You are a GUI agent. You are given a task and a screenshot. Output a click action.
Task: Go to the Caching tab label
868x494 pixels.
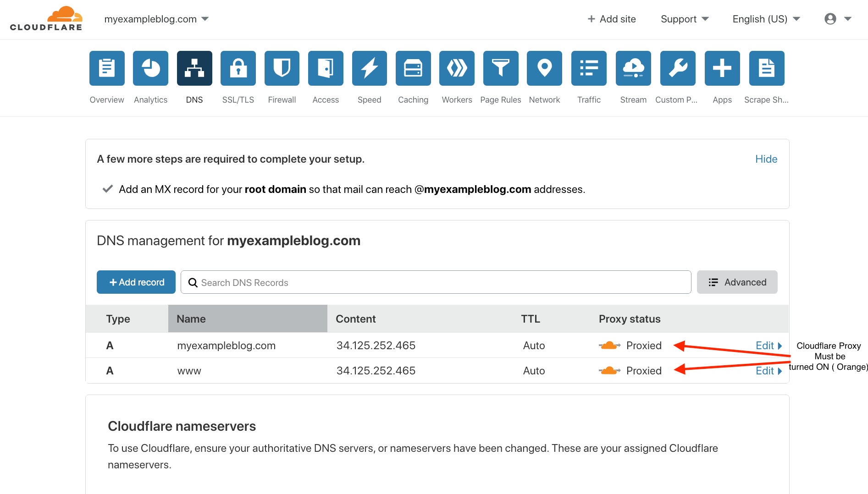(x=413, y=100)
